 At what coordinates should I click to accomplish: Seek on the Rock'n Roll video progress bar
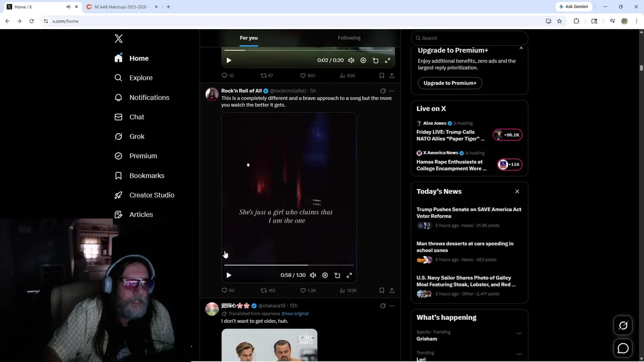pos(289,265)
